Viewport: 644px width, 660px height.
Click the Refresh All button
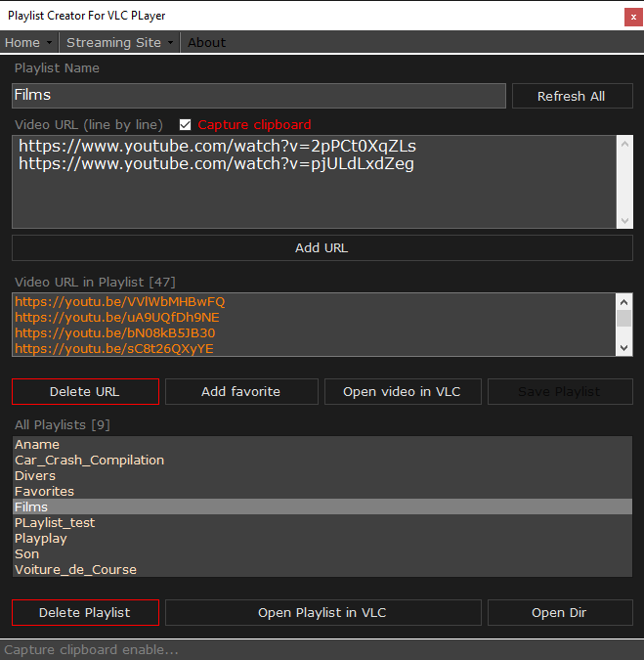(x=572, y=96)
